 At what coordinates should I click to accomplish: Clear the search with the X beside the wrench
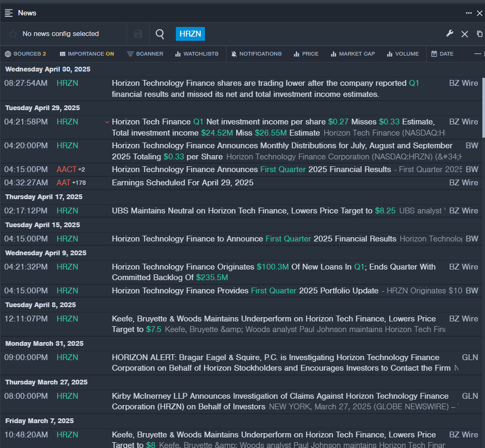464,34
